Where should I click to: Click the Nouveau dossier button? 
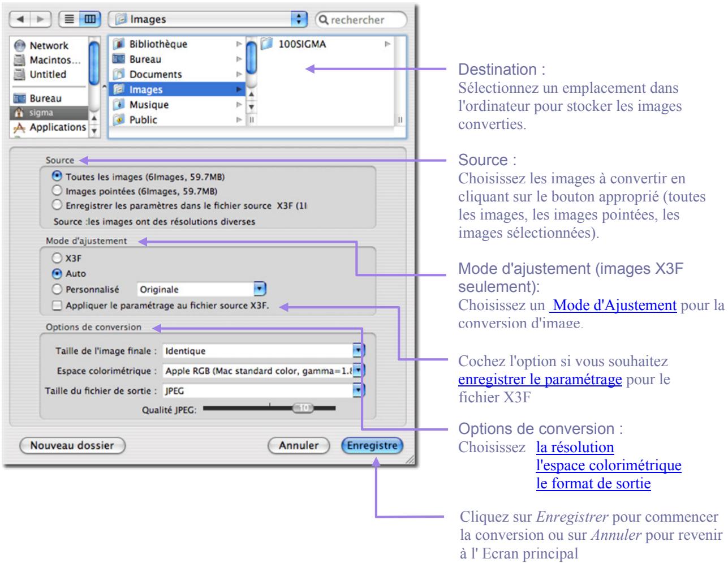(72, 445)
